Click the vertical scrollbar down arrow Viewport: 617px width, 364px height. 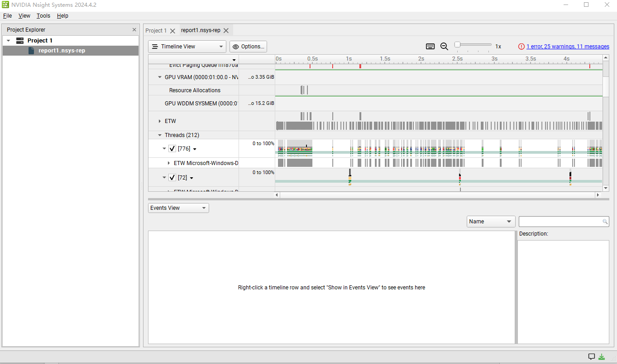pyautogui.click(x=606, y=188)
